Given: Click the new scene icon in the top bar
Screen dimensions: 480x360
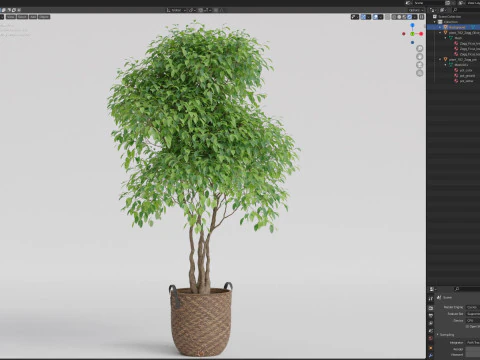Looking at the screenshot, I should coord(448,3).
